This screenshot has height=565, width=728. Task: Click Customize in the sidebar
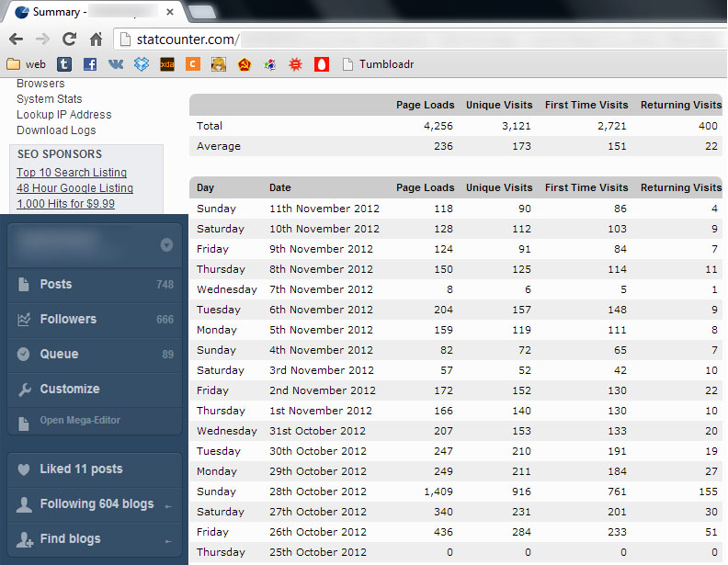(x=69, y=390)
